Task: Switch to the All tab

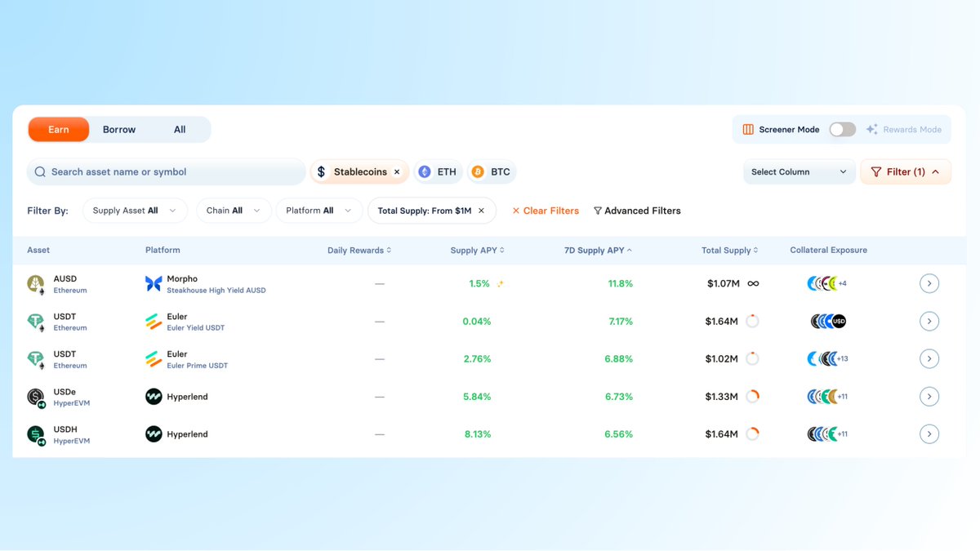Action: click(x=180, y=129)
